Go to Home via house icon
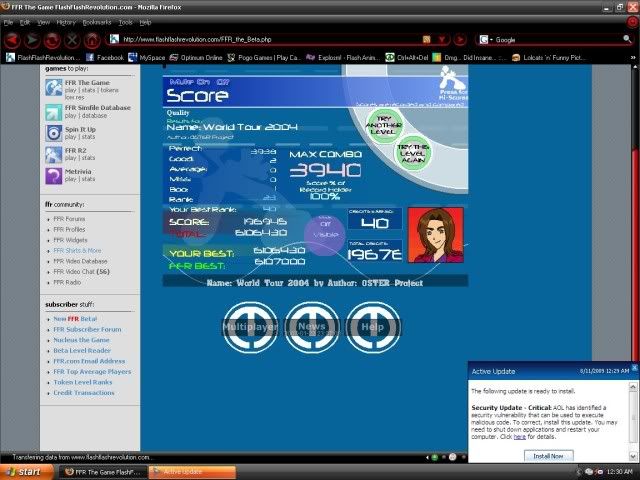Image resolution: width=640 pixels, height=480 pixels. (91, 40)
